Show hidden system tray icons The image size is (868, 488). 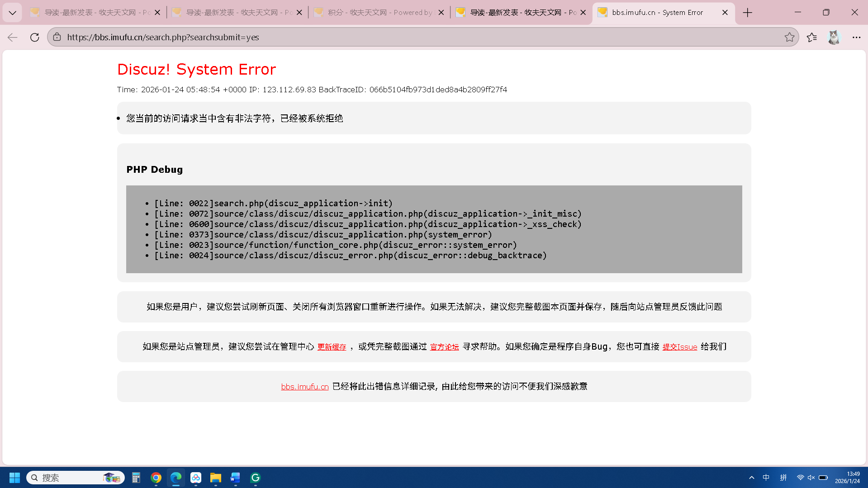(751, 478)
